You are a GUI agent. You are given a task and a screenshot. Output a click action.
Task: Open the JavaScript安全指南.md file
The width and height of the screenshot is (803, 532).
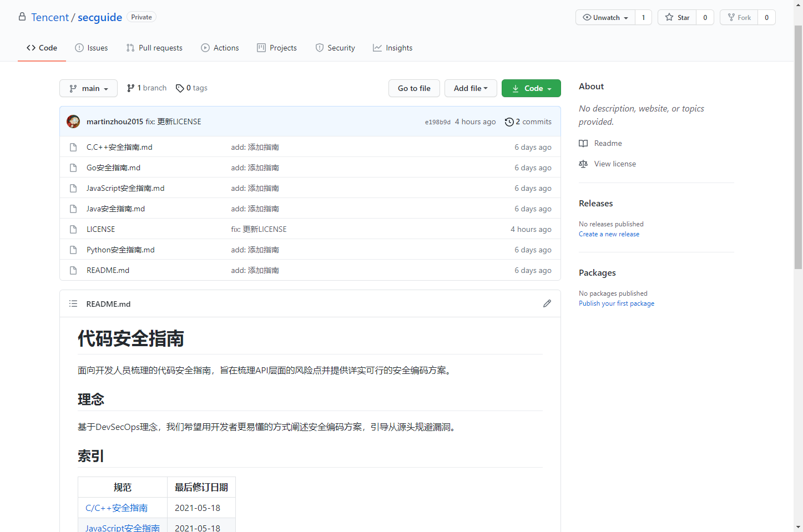125,188
